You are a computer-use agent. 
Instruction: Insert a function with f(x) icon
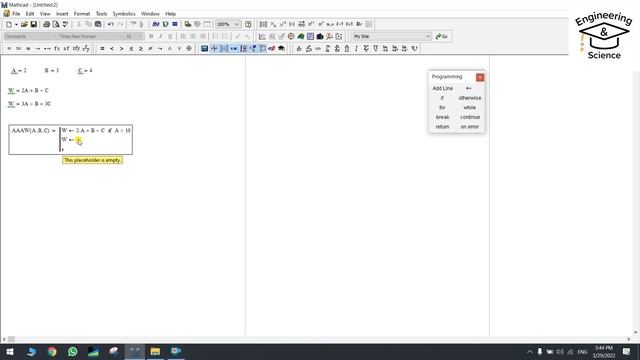pyautogui.click(x=156, y=24)
